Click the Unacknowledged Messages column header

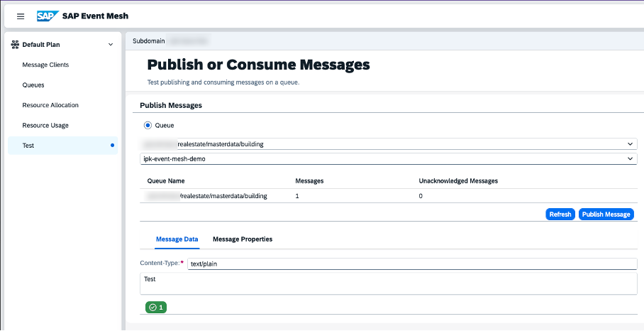(458, 181)
